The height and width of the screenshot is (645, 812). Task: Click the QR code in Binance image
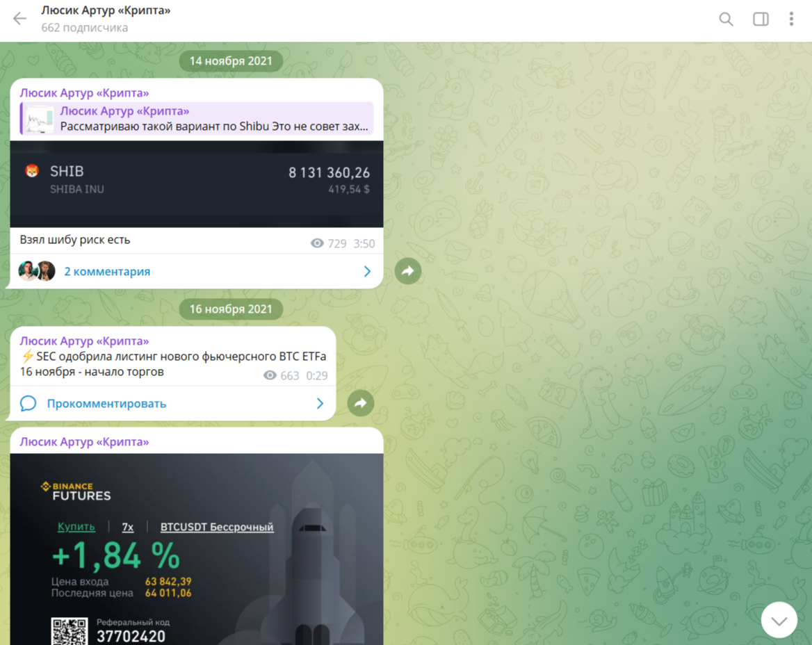pos(69,631)
